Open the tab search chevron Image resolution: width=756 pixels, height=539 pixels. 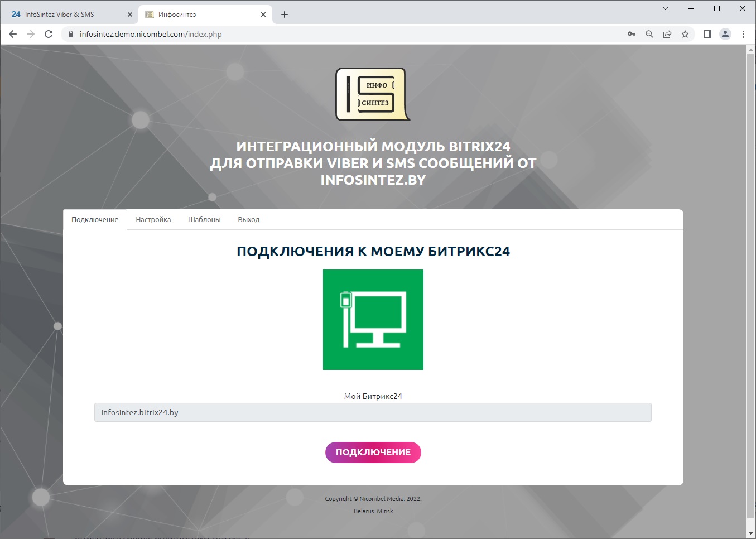tap(666, 8)
